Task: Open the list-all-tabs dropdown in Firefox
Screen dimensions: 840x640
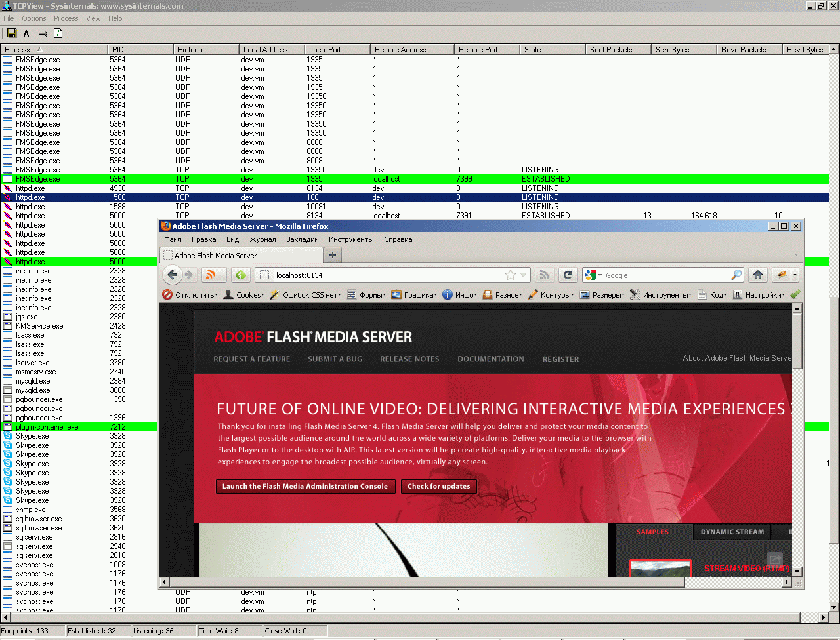Action: pyautogui.click(x=796, y=255)
